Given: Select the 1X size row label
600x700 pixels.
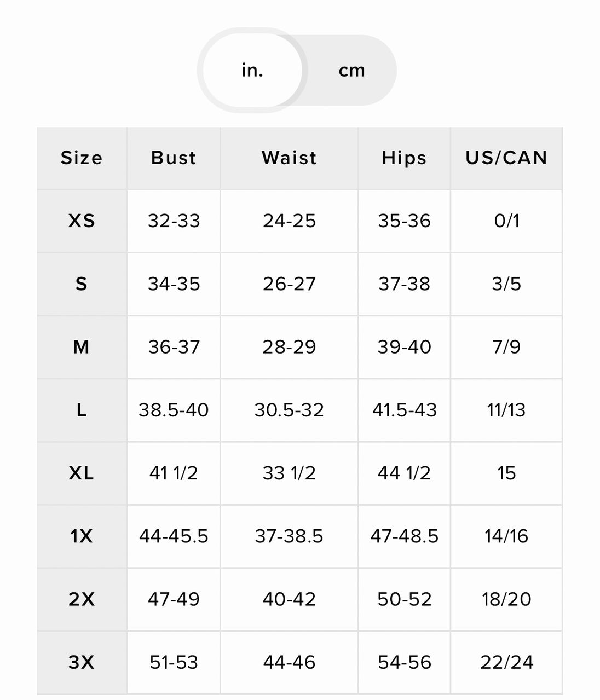Looking at the screenshot, I should click(x=82, y=536).
